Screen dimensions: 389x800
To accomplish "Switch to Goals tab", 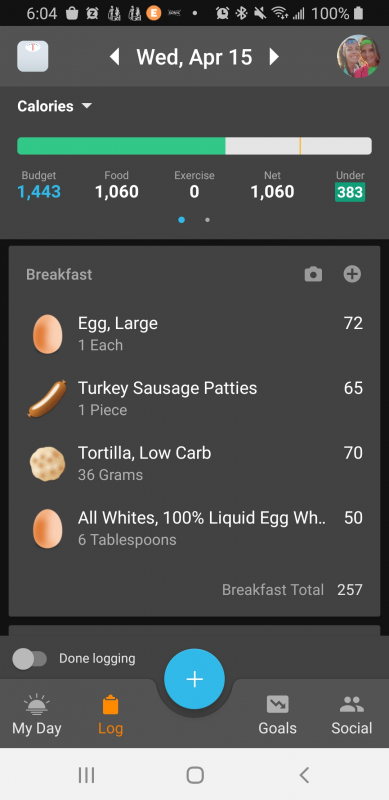I will 277,714.
